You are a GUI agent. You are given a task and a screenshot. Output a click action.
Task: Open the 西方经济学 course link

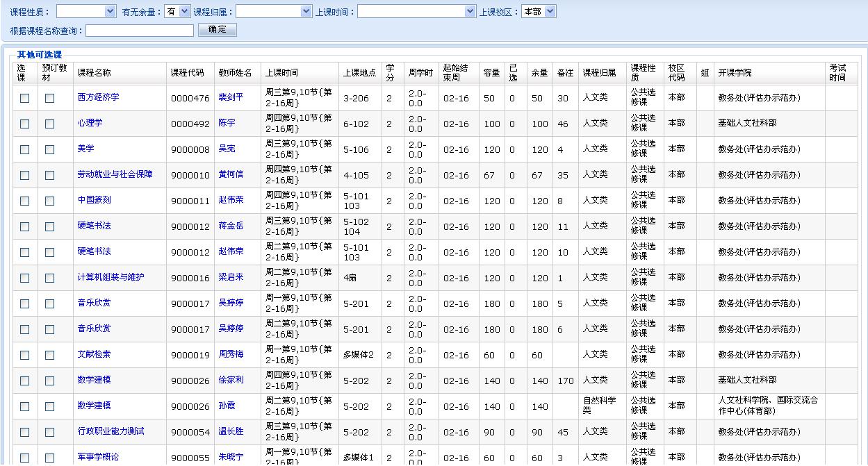point(98,97)
